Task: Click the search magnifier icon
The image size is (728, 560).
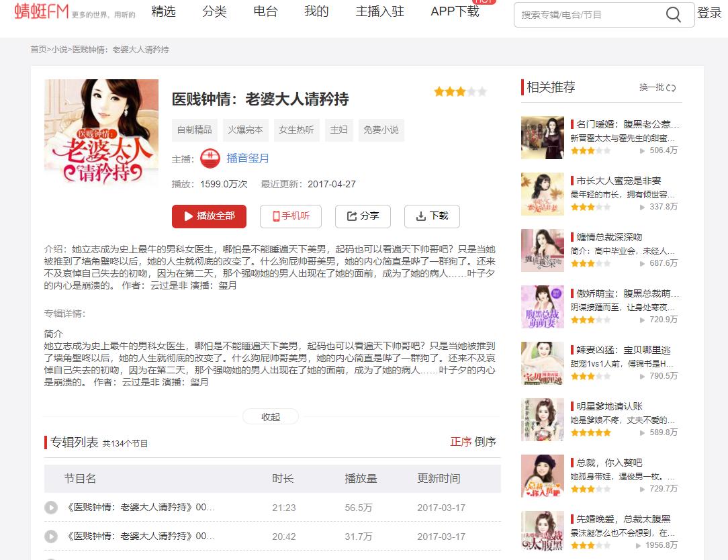Action: 674,15
